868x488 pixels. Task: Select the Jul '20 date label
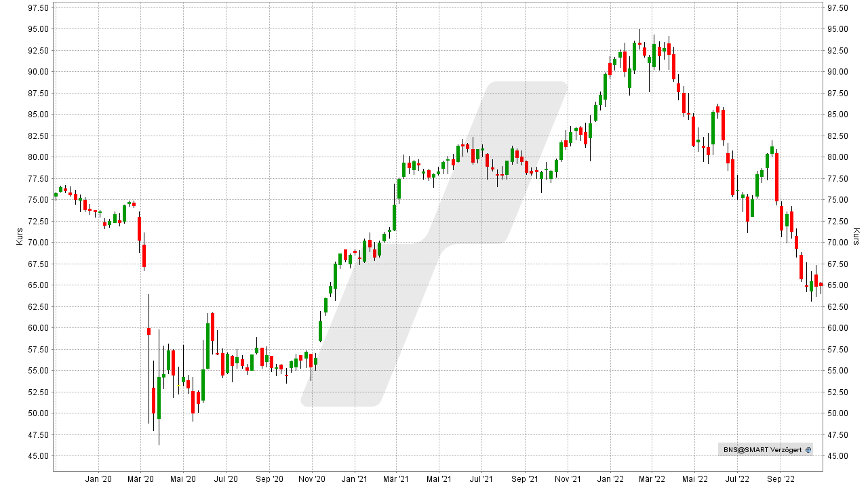pyautogui.click(x=226, y=479)
